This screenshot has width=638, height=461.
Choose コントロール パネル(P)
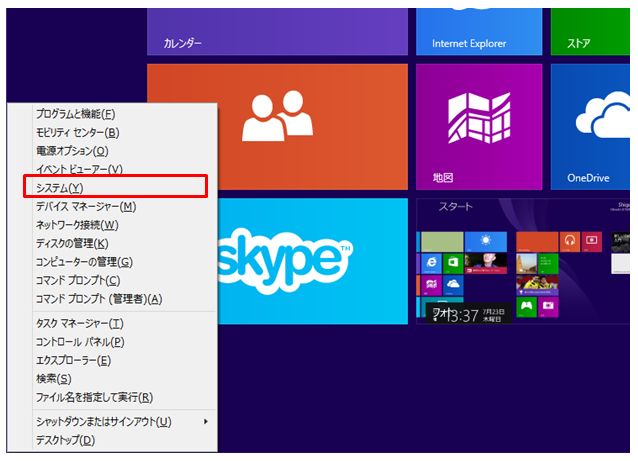(79, 342)
